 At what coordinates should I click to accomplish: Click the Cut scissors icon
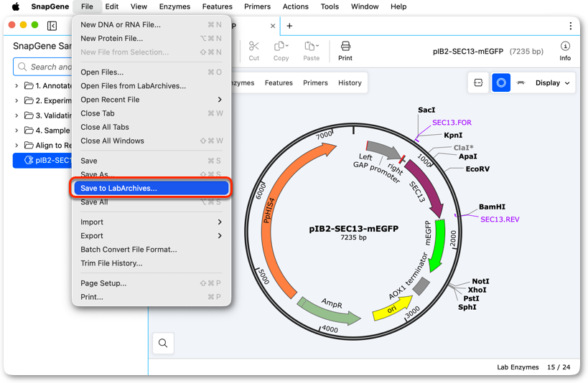pos(254,46)
